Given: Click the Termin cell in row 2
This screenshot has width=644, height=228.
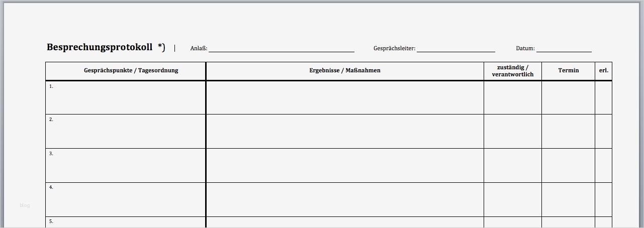Looking at the screenshot, I should [x=568, y=131].
